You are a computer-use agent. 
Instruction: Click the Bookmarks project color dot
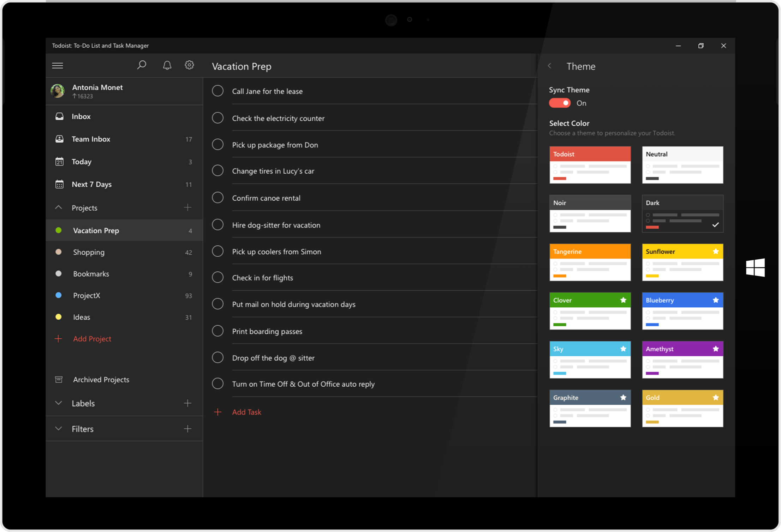pos(59,273)
